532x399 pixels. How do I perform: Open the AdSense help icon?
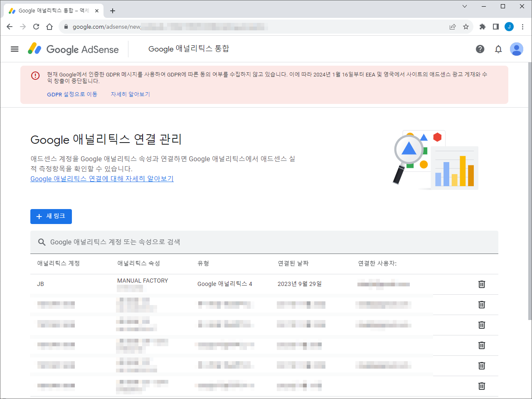click(480, 49)
